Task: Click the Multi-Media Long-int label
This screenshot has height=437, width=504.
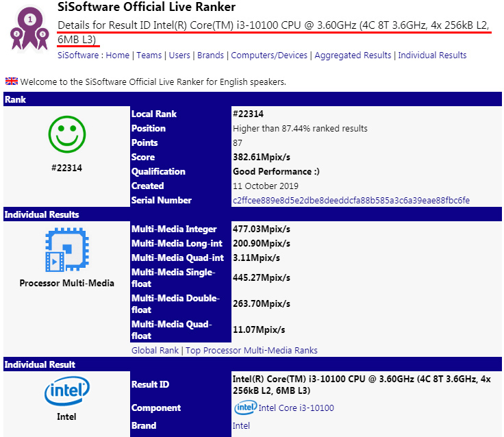Action: point(177,243)
